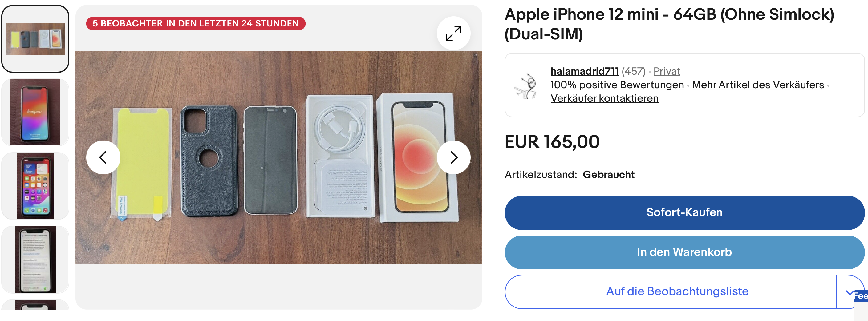
Task: Click Verkäufer kontaktieren link
Action: coord(604,98)
